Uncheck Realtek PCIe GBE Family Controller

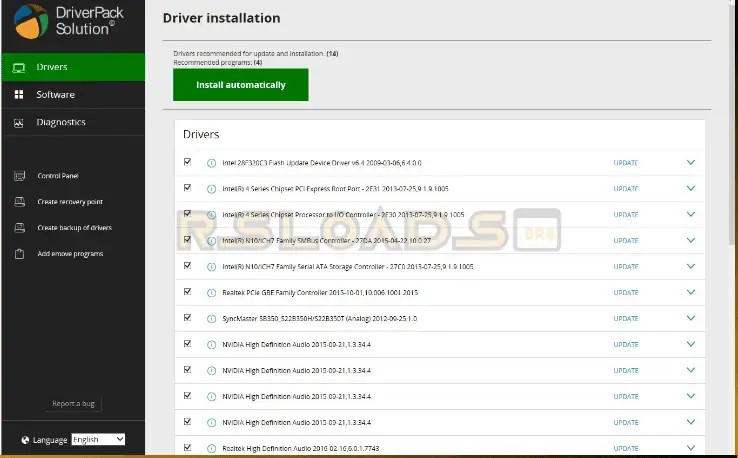(x=187, y=291)
